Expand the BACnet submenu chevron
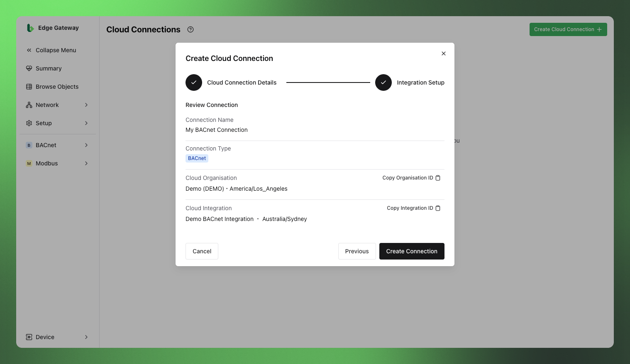 (x=86, y=145)
